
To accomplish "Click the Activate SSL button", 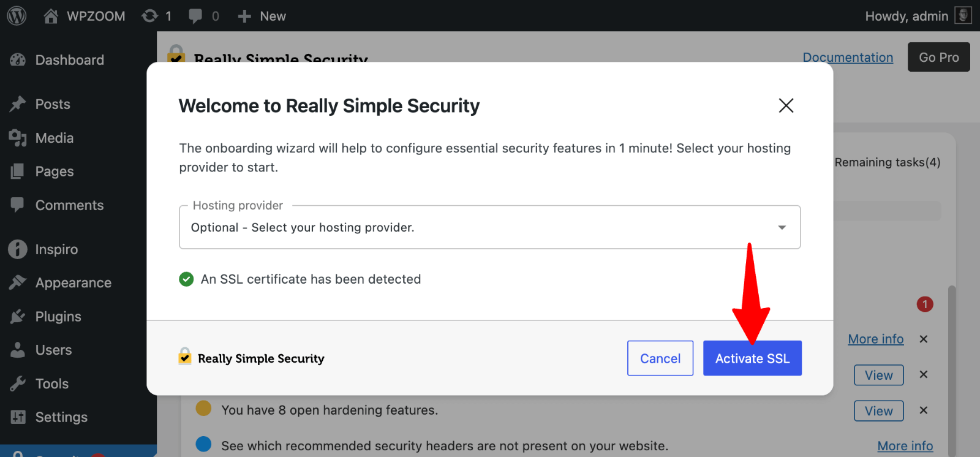I will coord(752,358).
